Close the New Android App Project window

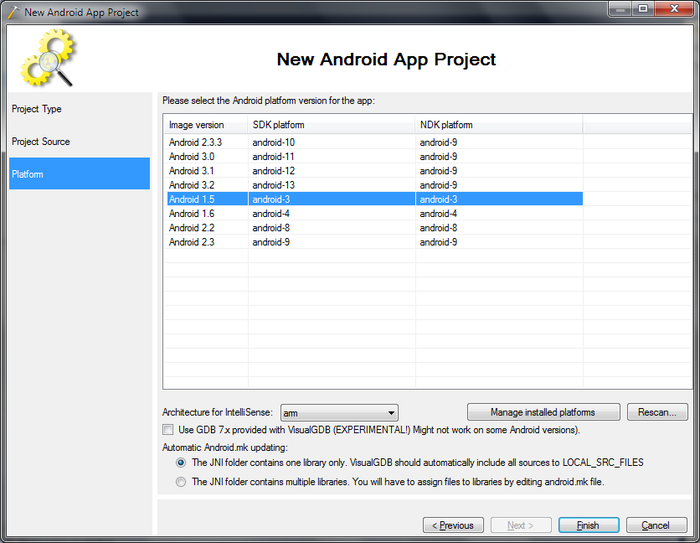[x=675, y=8]
